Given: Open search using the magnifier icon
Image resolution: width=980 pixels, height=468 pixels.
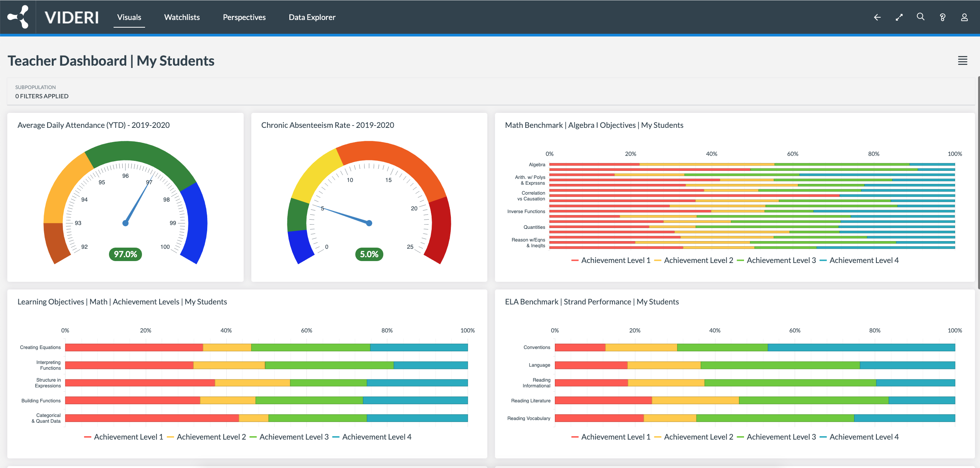Looking at the screenshot, I should click(x=921, y=17).
